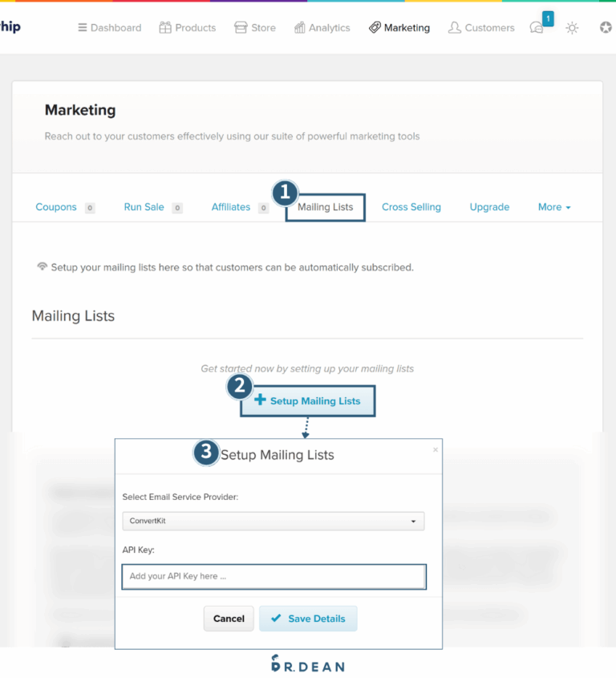Click the star icon in top navigation
The height and width of the screenshot is (678, 616).
click(606, 28)
